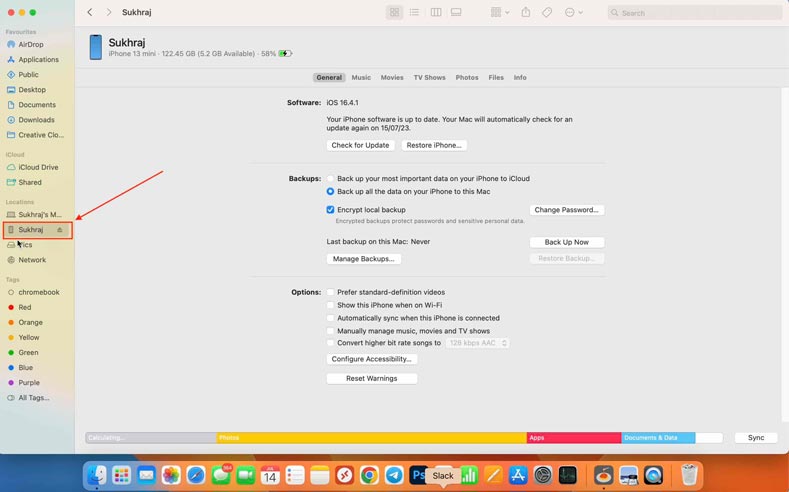789x492 pixels.
Task: Click Change Password... button
Action: (567, 210)
